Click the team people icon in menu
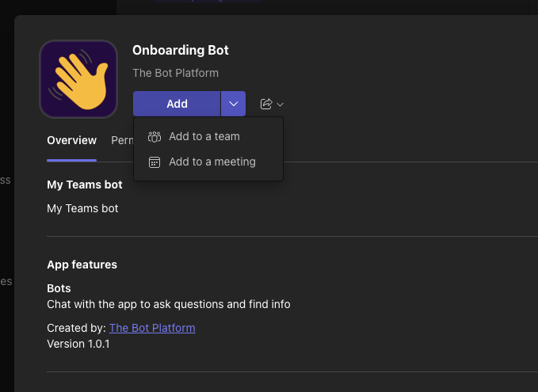This screenshot has height=392, width=538. [155, 136]
